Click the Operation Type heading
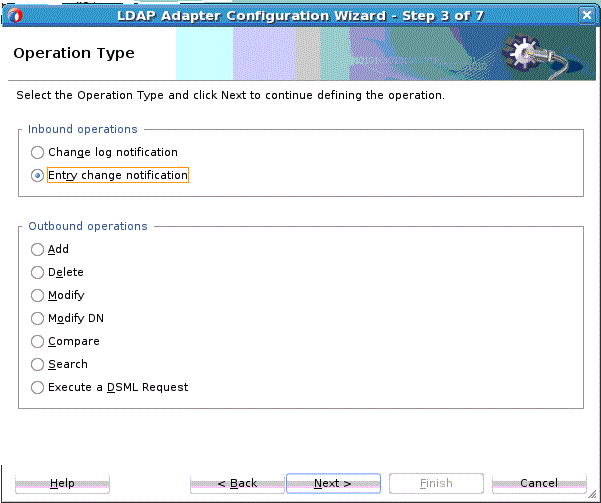This screenshot has height=503, width=601. (x=74, y=53)
